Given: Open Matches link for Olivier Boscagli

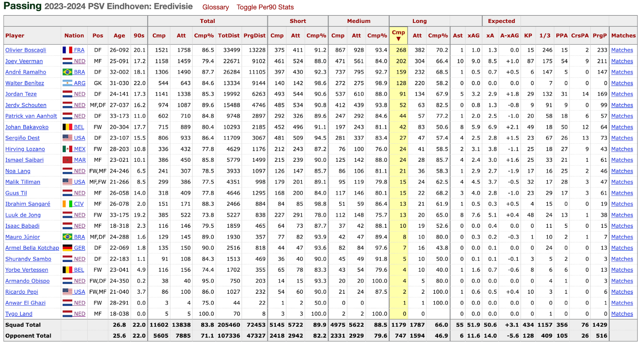Looking at the screenshot, I should 622,50.
